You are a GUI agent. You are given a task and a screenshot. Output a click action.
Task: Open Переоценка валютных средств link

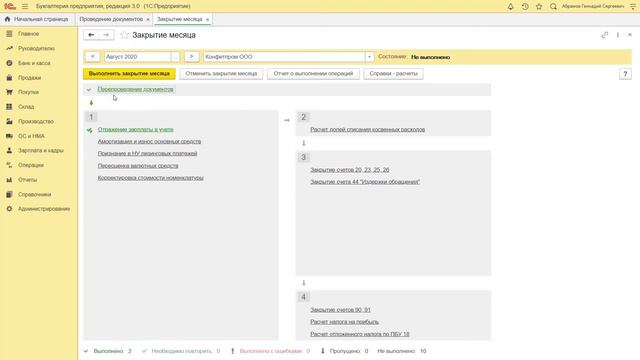tap(138, 166)
